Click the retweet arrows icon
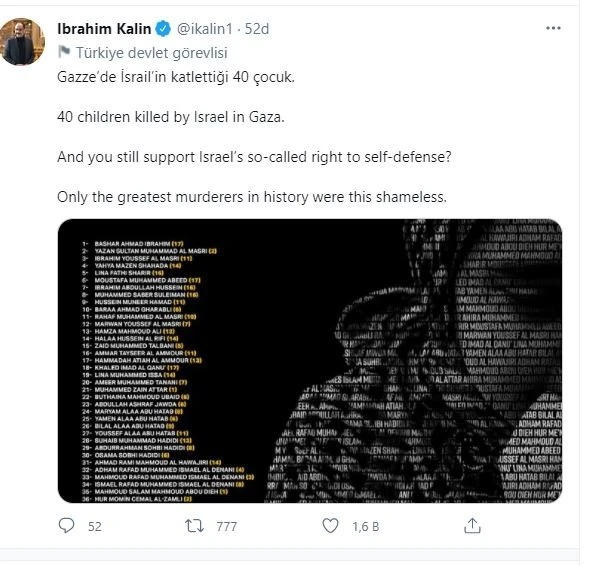The image size is (601, 566). point(198,525)
